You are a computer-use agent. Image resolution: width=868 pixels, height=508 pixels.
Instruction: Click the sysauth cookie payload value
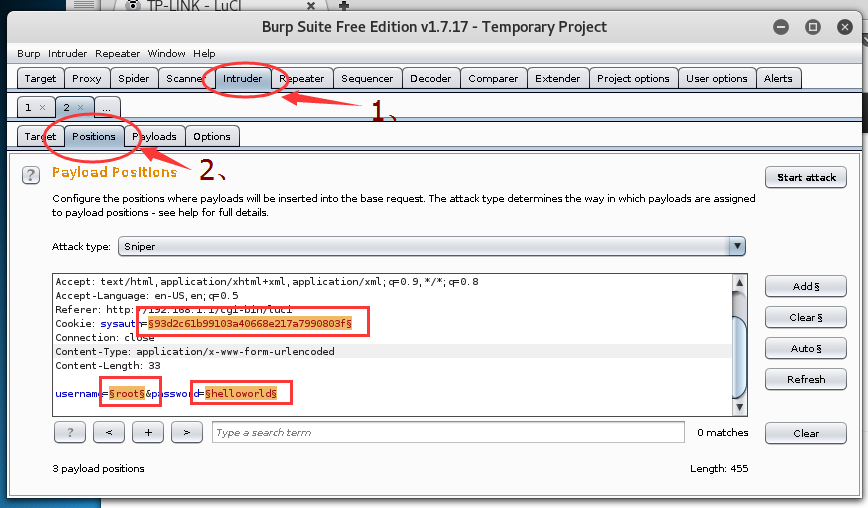click(250, 324)
